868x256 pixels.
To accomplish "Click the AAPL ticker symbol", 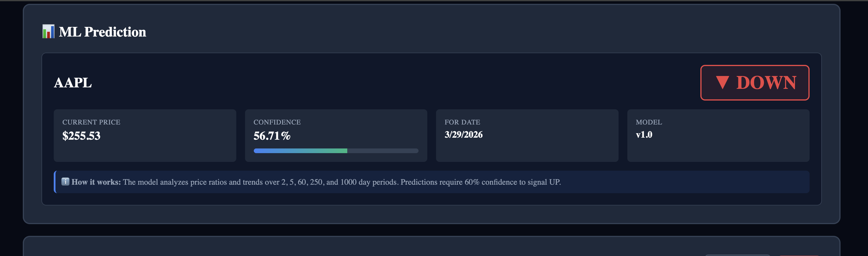I will 73,83.
